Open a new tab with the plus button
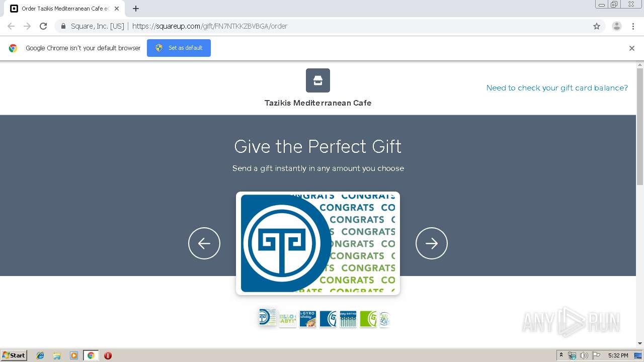The width and height of the screenshot is (644, 362). point(136,9)
